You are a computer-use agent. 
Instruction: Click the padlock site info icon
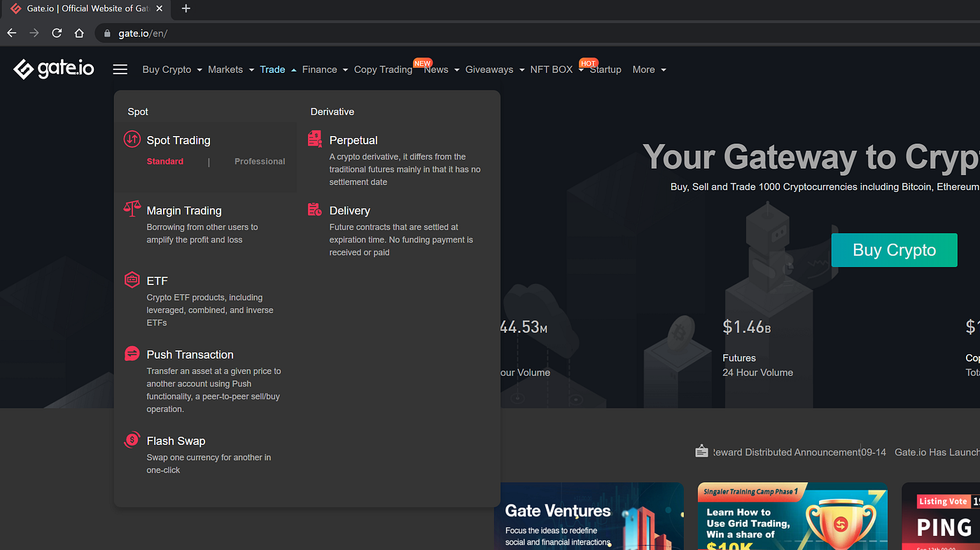(107, 33)
